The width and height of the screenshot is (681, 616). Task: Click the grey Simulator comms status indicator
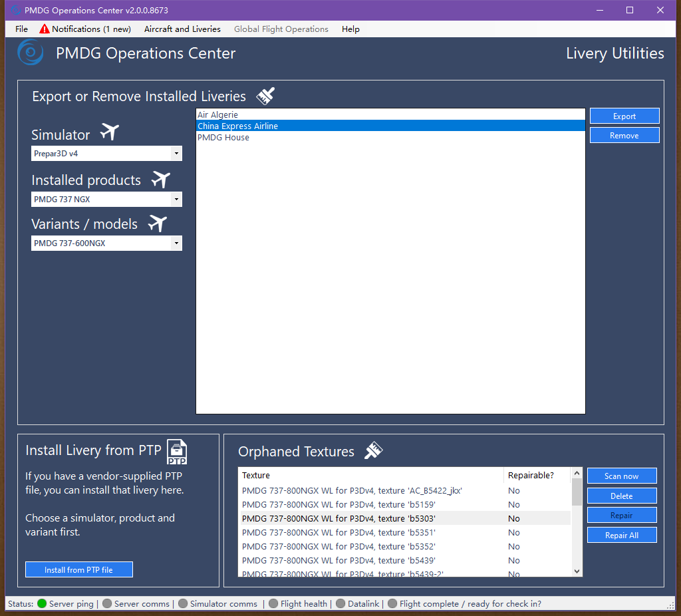coord(183,603)
